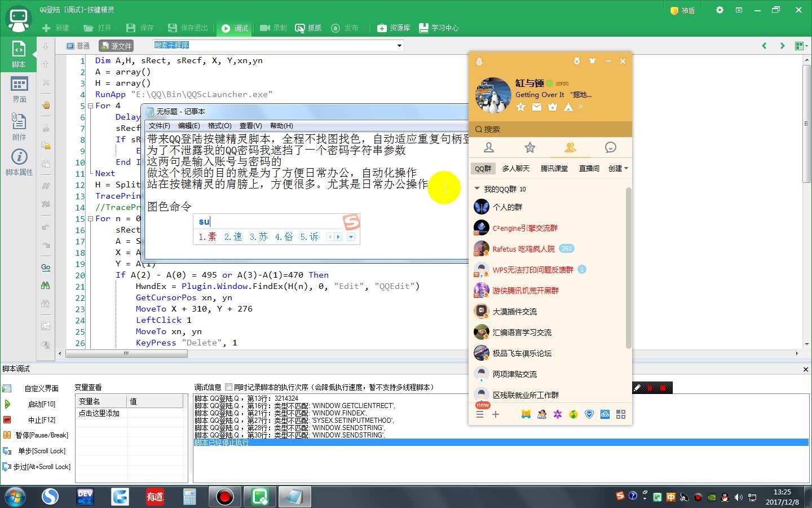Click the Go icon in editor toolbar
Image resolution: width=812 pixels, height=508 pixels.
pyautogui.click(x=46, y=267)
